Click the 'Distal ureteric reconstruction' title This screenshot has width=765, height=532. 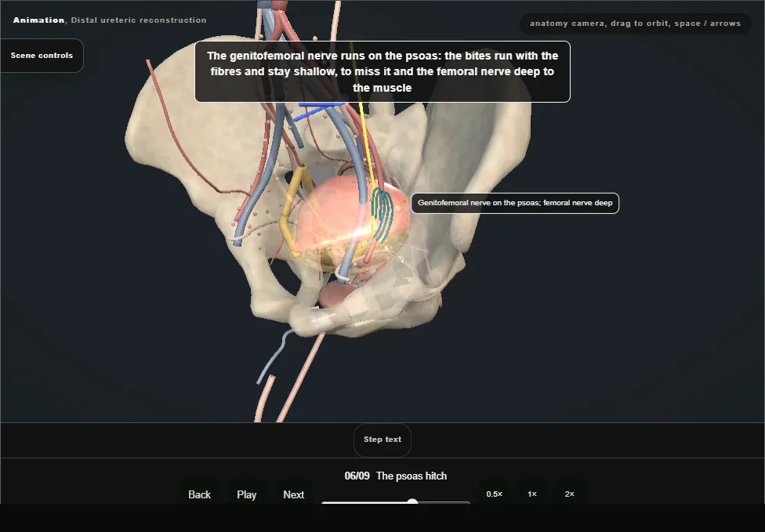click(139, 20)
